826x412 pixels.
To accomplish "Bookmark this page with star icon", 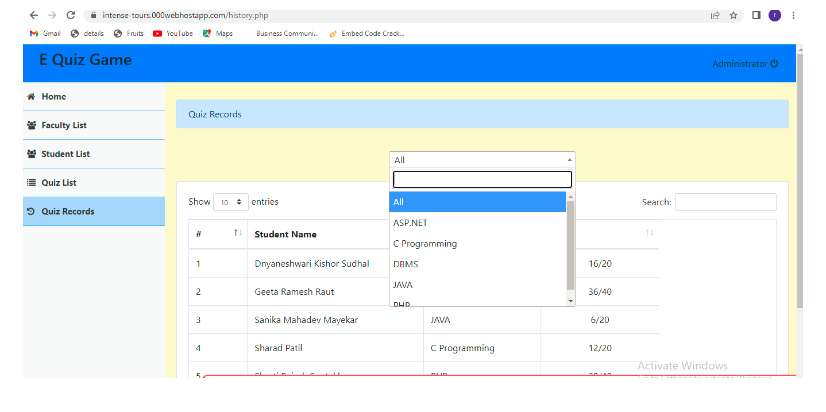I will 733,16.
